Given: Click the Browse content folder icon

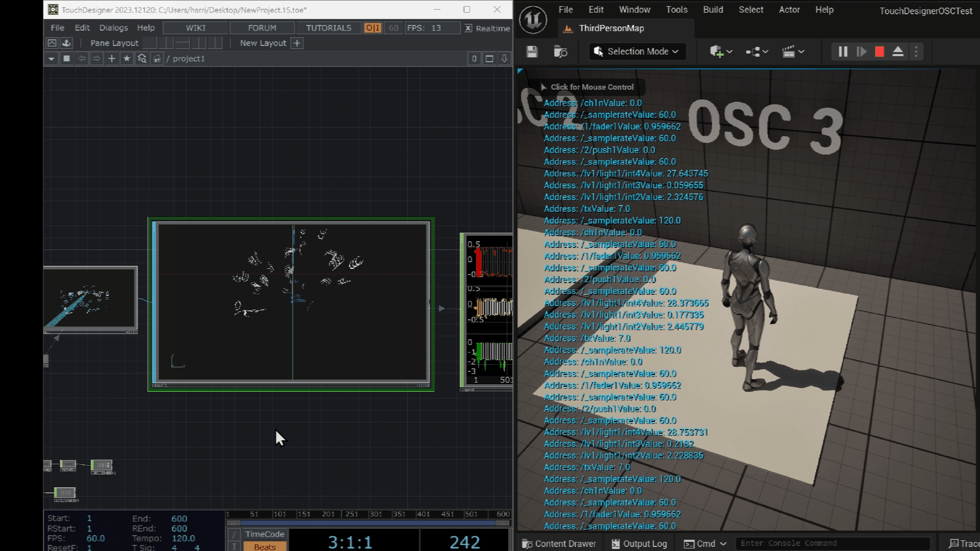Looking at the screenshot, I should point(560,52).
